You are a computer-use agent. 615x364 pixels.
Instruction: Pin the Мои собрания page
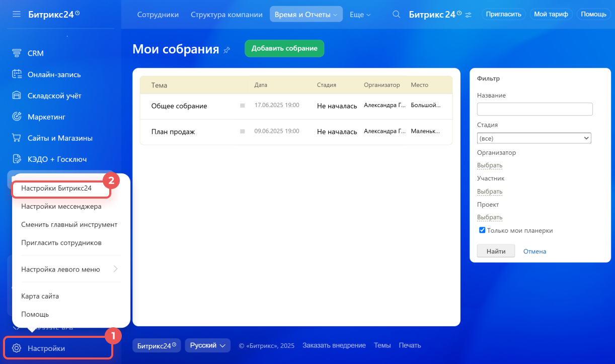click(227, 50)
